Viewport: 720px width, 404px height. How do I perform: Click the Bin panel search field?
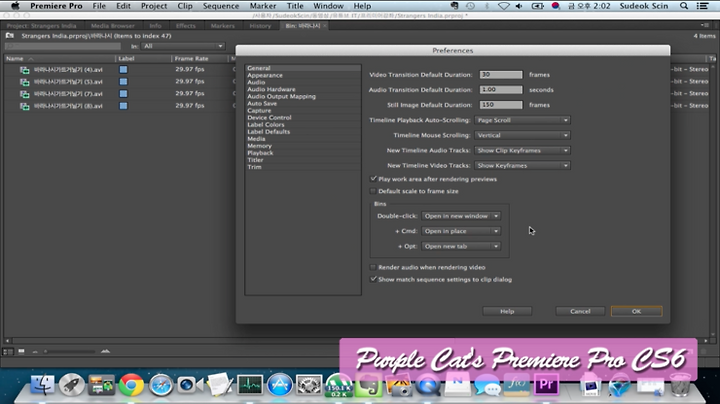62,46
